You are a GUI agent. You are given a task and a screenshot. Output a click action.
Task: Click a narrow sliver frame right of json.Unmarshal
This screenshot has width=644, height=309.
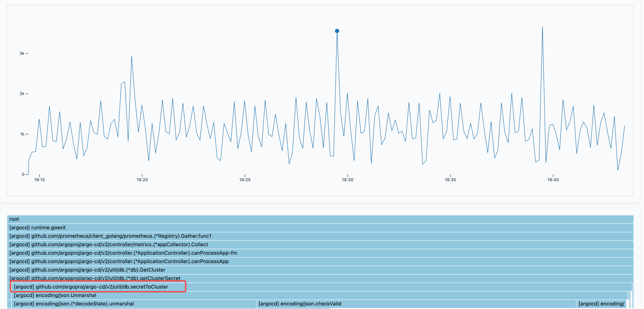click(x=630, y=295)
